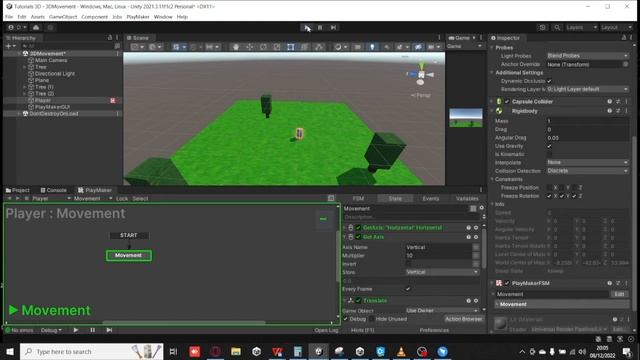The image size is (640, 360).
Task: Open the Capsule Collider help icon
Action: pos(609,102)
